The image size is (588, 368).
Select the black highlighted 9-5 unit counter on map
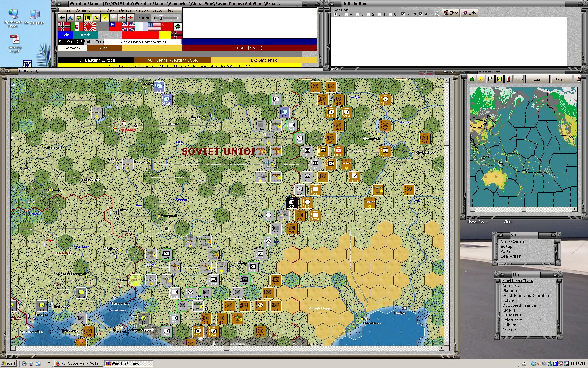291,202
